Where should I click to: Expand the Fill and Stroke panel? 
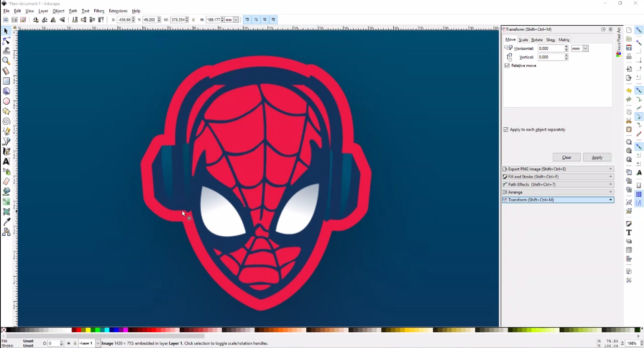[x=558, y=177]
